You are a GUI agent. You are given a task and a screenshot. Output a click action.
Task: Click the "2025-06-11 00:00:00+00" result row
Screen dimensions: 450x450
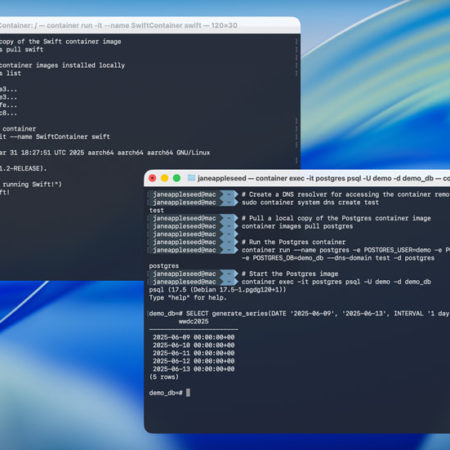pyautogui.click(x=193, y=353)
